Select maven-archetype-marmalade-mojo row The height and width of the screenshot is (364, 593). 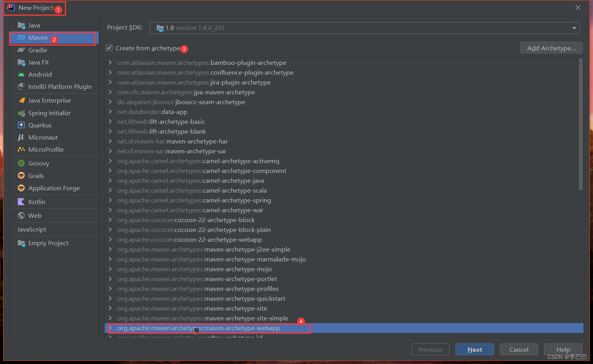coord(344,259)
